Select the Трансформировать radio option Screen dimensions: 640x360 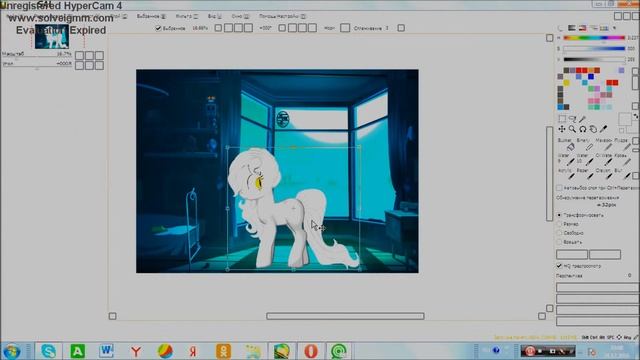[x=560, y=215]
